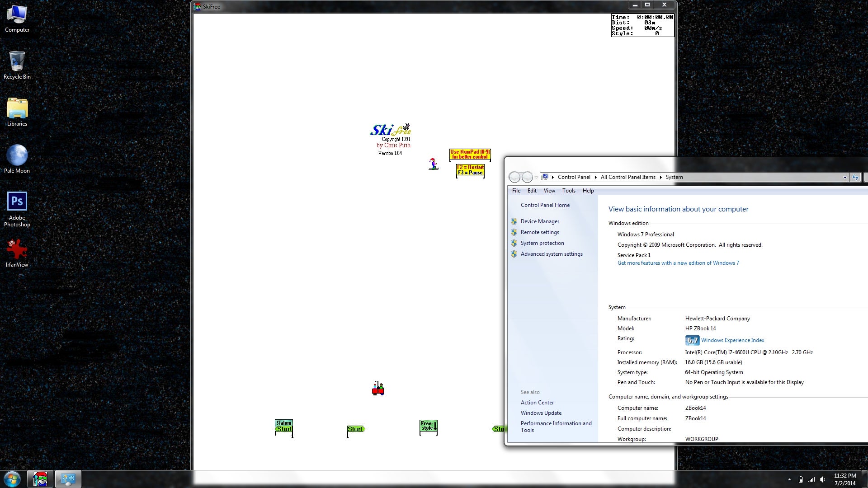Open Windows Update link
The image size is (868, 488).
[x=541, y=413]
